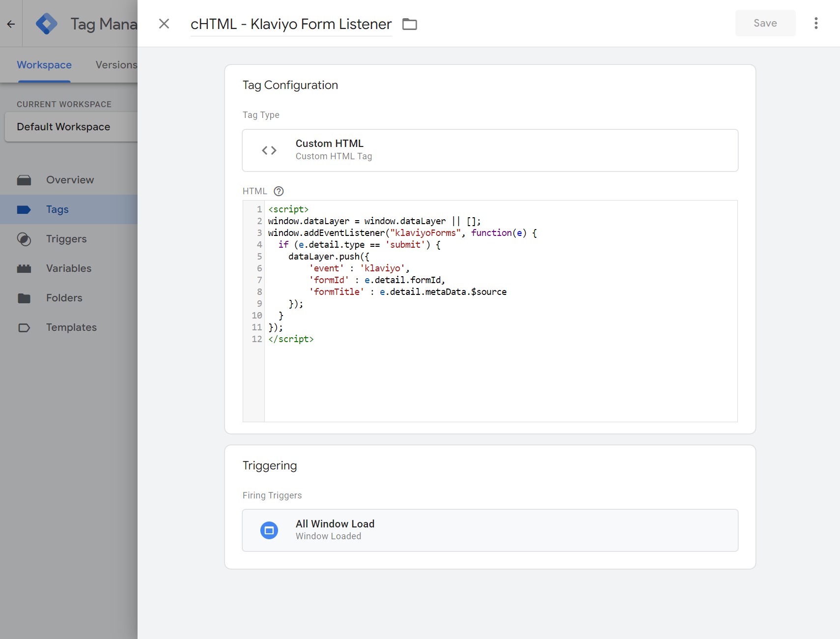Viewport: 840px width, 639px height.
Task: Go back using the left arrow
Action: pos(11,24)
